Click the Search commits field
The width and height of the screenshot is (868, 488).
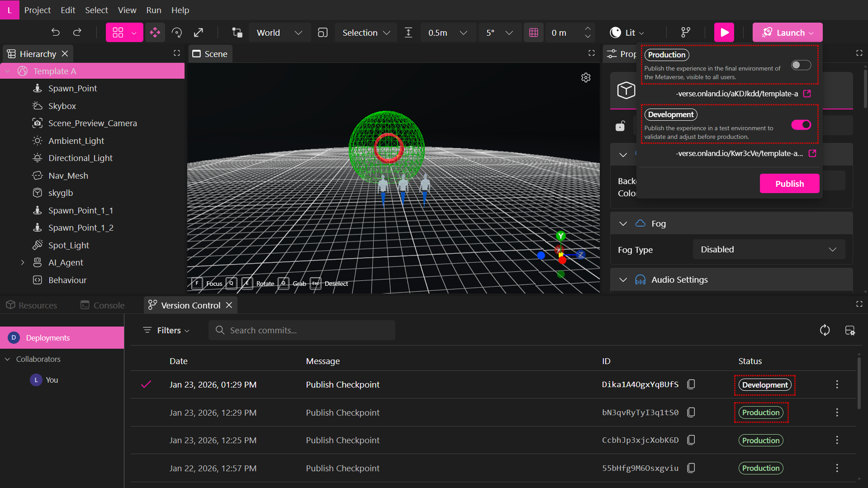[x=302, y=331]
